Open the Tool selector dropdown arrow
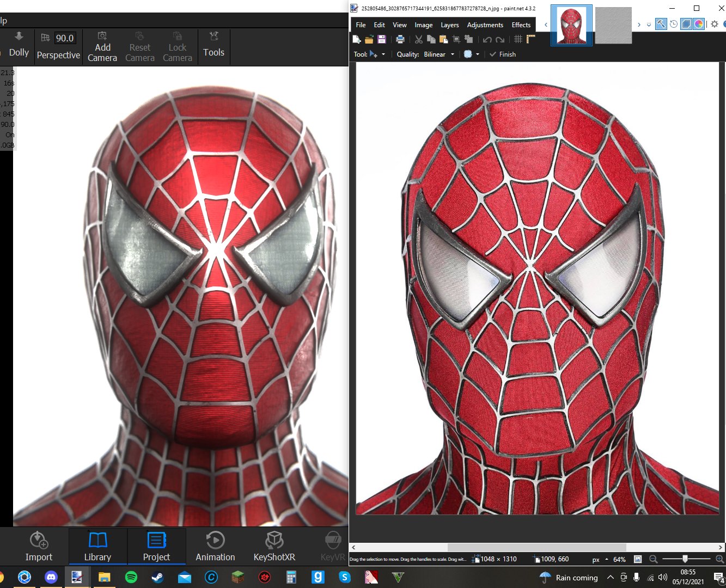 (383, 54)
